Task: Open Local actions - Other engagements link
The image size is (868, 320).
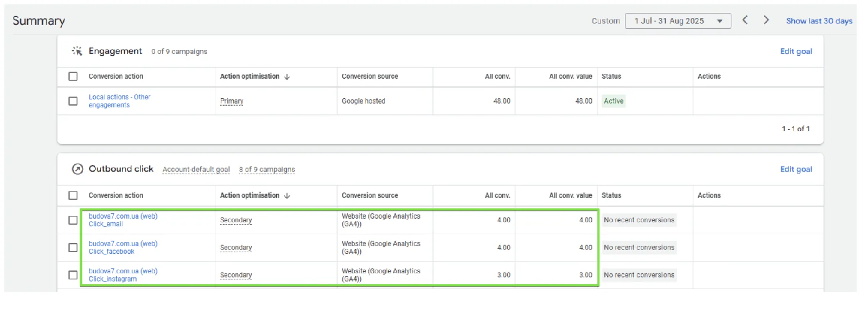Action: [x=119, y=101]
